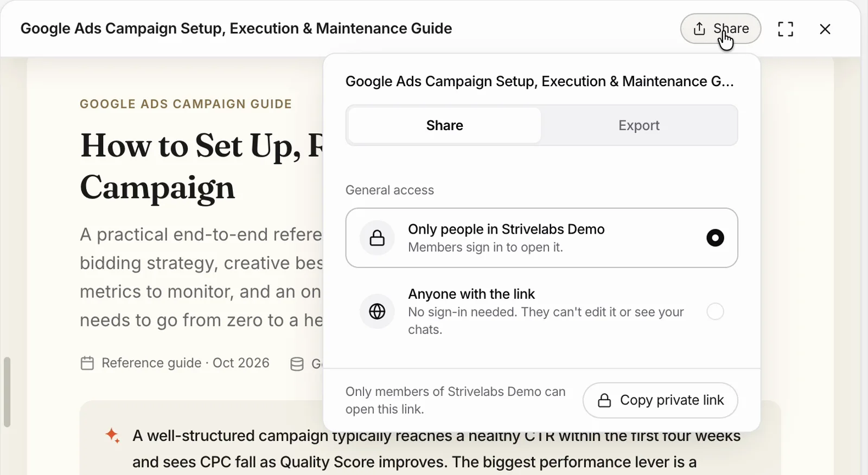The image size is (868, 475).
Task: Click the Share button in the header
Action: (720, 29)
